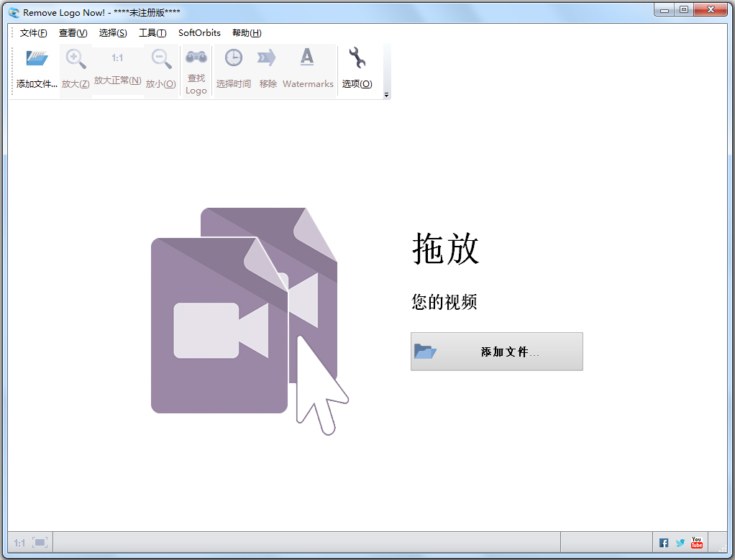Open the 选择(S) menu

113,33
